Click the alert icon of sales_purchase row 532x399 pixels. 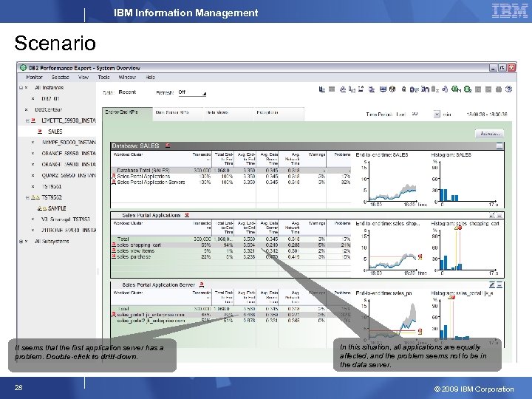click(114, 256)
